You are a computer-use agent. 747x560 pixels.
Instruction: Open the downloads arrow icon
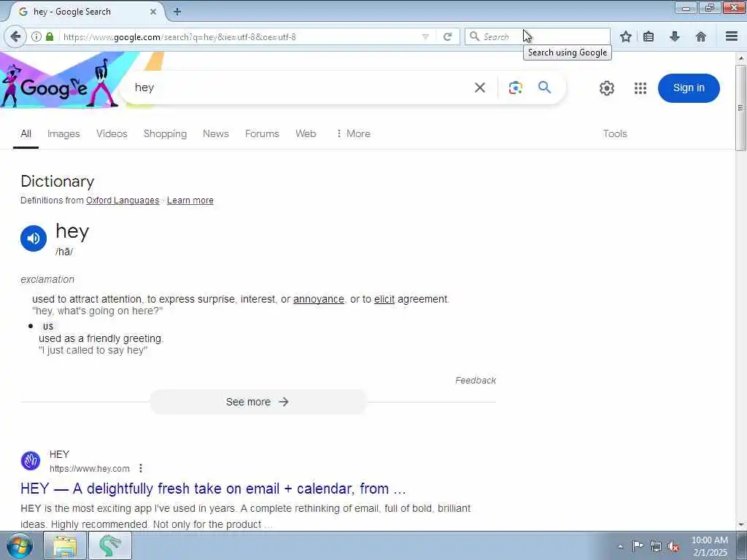(x=675, y=36)
